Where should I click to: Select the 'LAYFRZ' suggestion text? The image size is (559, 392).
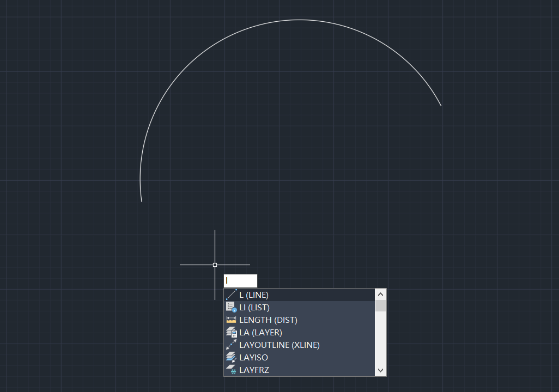tap(254, 370)
